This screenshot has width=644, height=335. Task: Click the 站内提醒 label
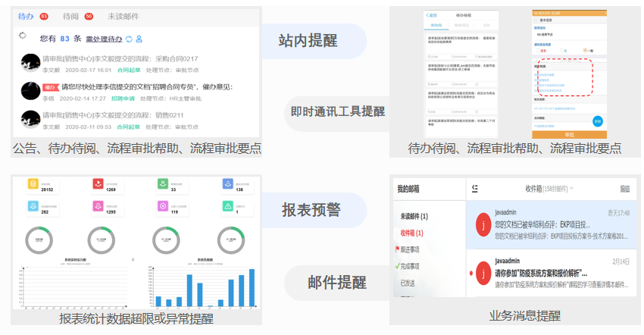308,41
